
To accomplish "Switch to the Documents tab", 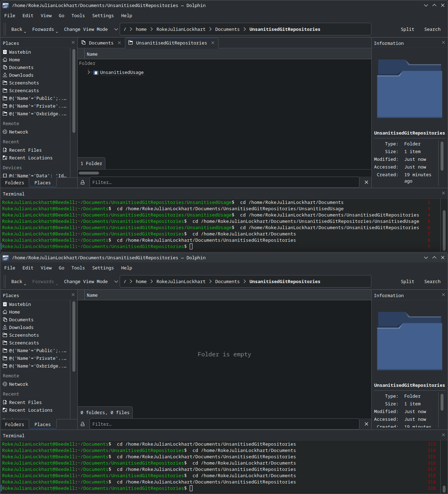I will pyautogui.click(x=101, y=43).
